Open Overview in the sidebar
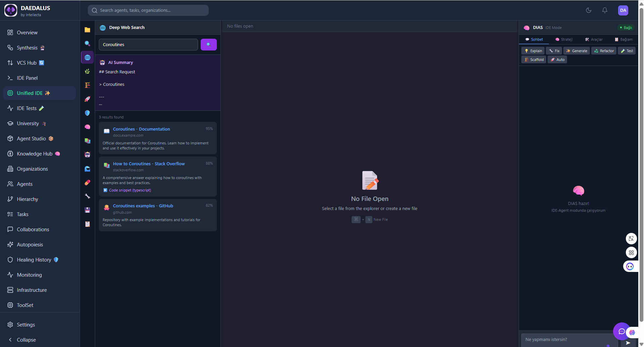 [x=40, y=32]
